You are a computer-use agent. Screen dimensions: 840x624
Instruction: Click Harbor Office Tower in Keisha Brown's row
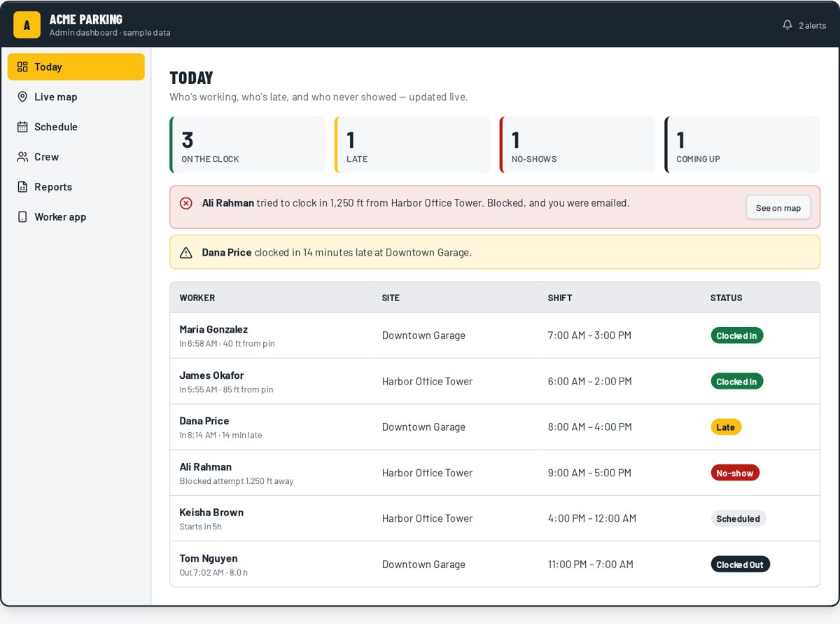(427, 519)
